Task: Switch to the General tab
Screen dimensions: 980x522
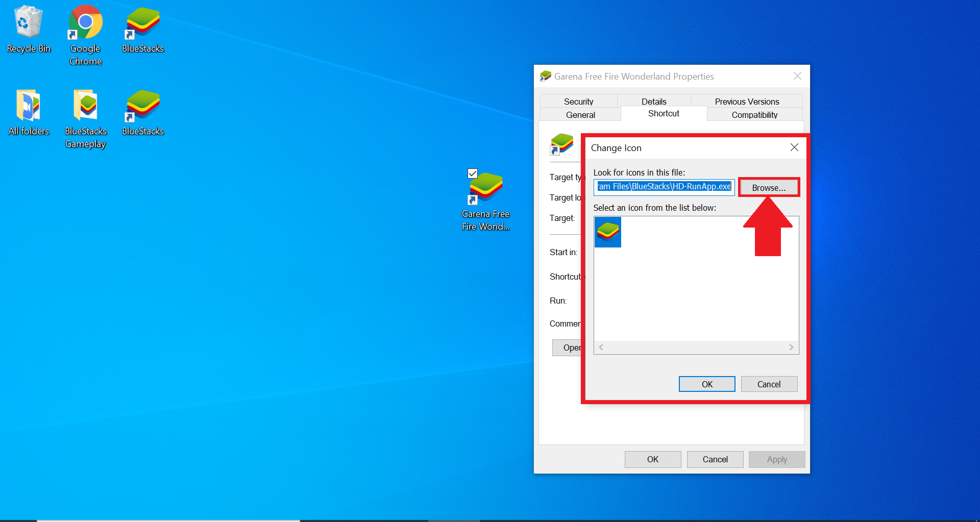Action: click(580, 115)
